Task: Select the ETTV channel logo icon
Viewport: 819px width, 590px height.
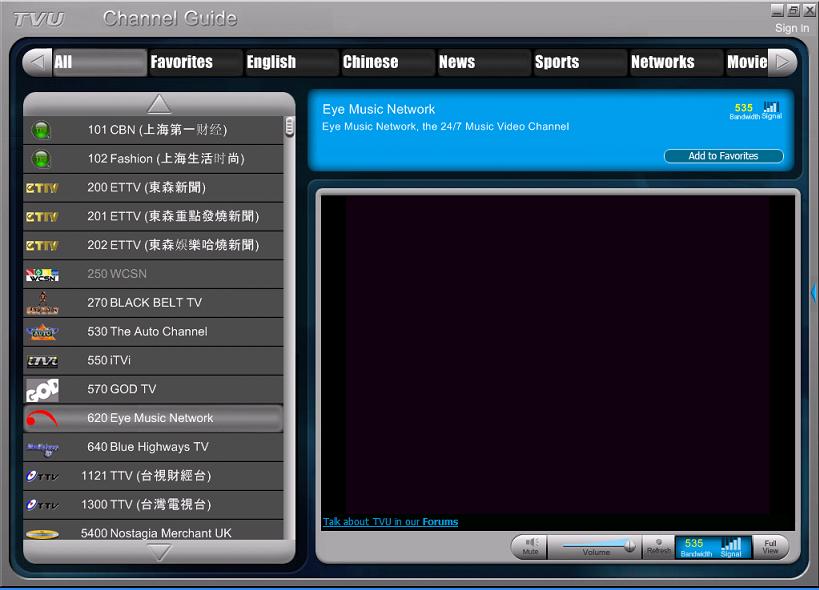Action: (43, 187)
